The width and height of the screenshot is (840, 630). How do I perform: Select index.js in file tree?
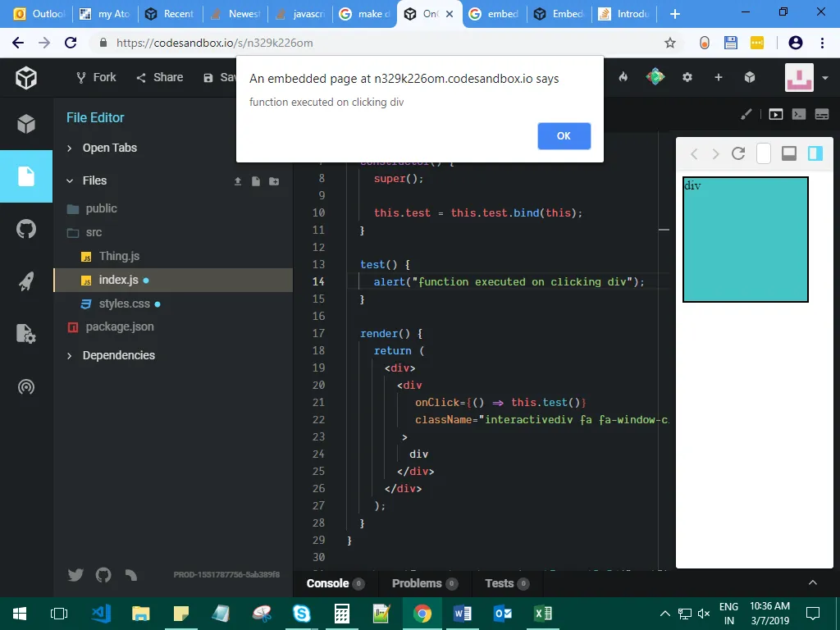click(173, 281)
